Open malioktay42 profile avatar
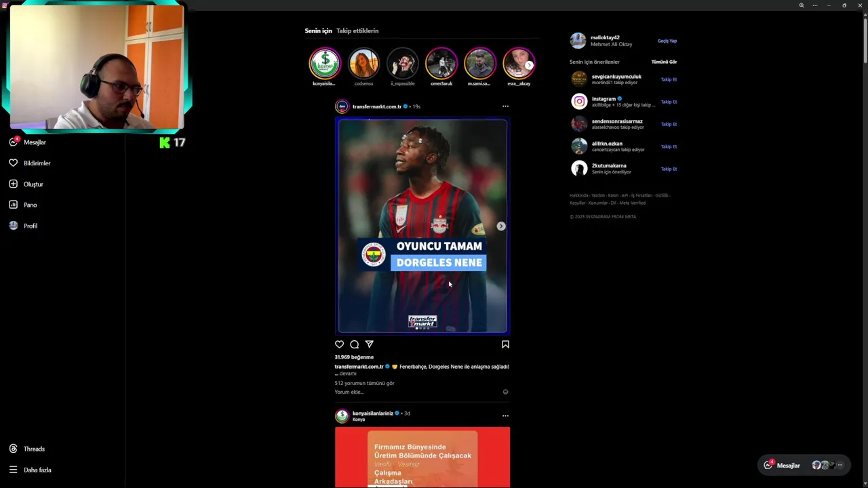 [x=578, y=41]
